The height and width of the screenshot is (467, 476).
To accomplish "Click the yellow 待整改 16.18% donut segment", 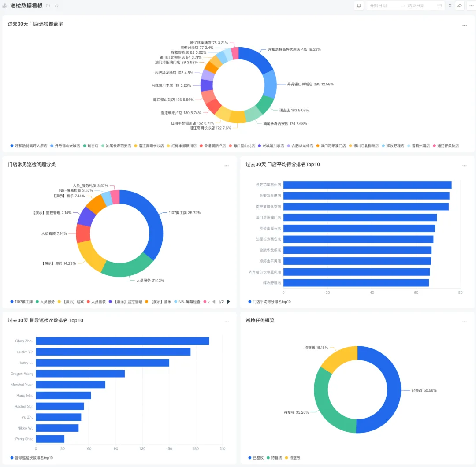I will point(341,358).
